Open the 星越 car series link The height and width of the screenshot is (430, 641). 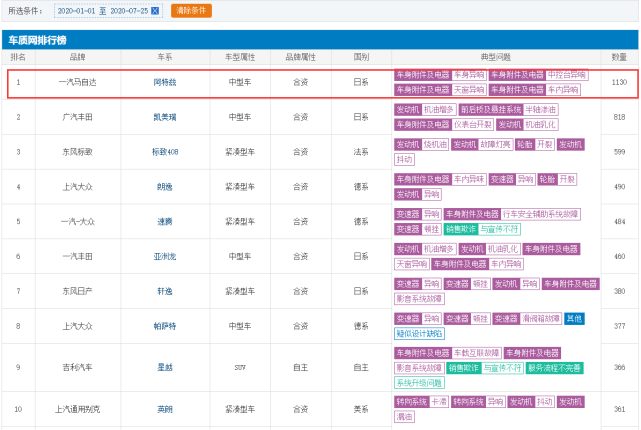pyautogui.click(x=165, y=367)
